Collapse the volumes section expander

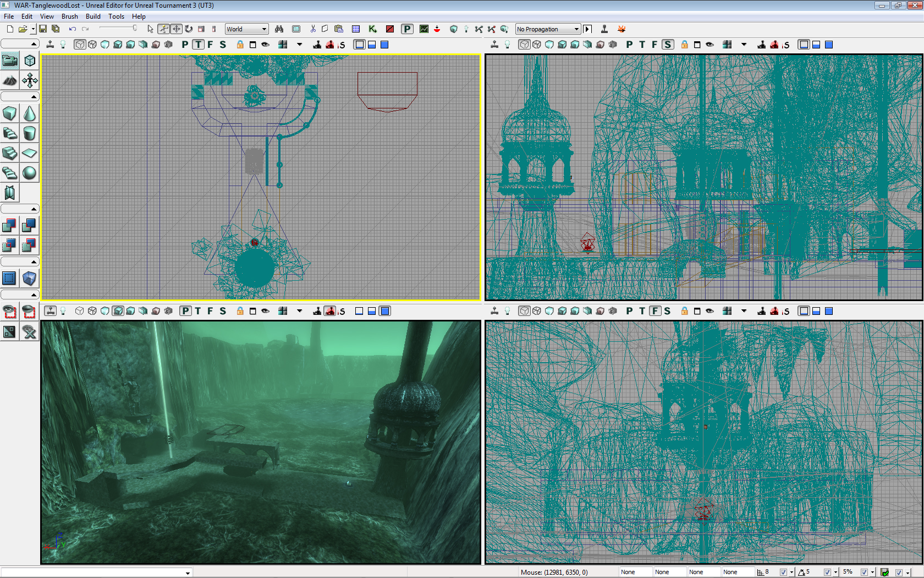[x=20, y=262]
